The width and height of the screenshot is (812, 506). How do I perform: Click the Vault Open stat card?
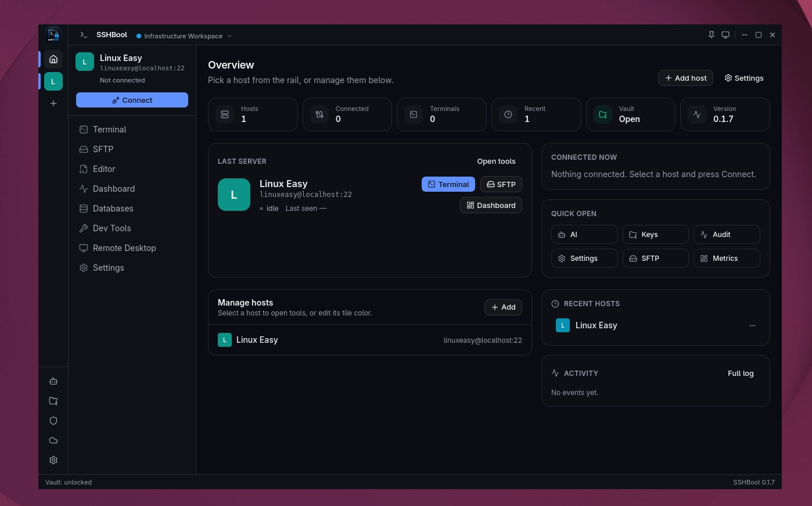[631, 114]
